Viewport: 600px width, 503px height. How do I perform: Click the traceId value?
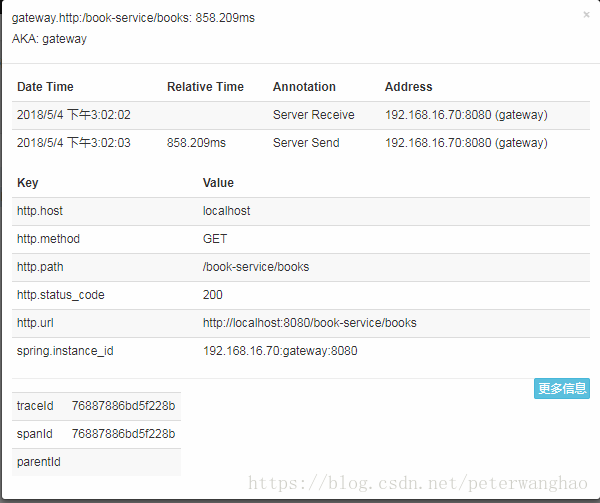tap(123, 406)
